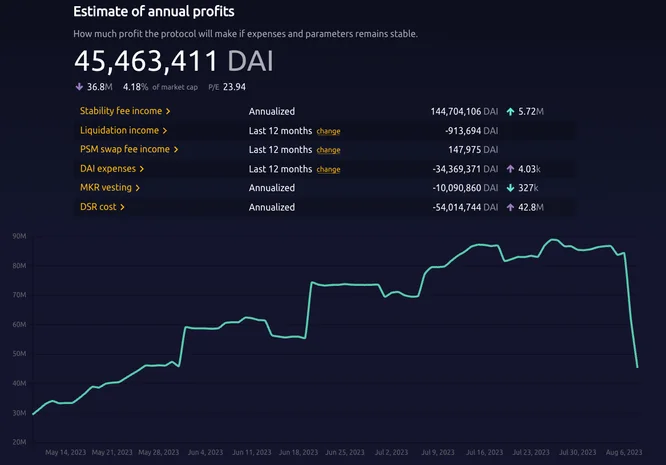Click the Jul 23, 2023 axis label
The width and height of the screenshot is (666, 465).
pyautogui.click(x=531, y=452)
